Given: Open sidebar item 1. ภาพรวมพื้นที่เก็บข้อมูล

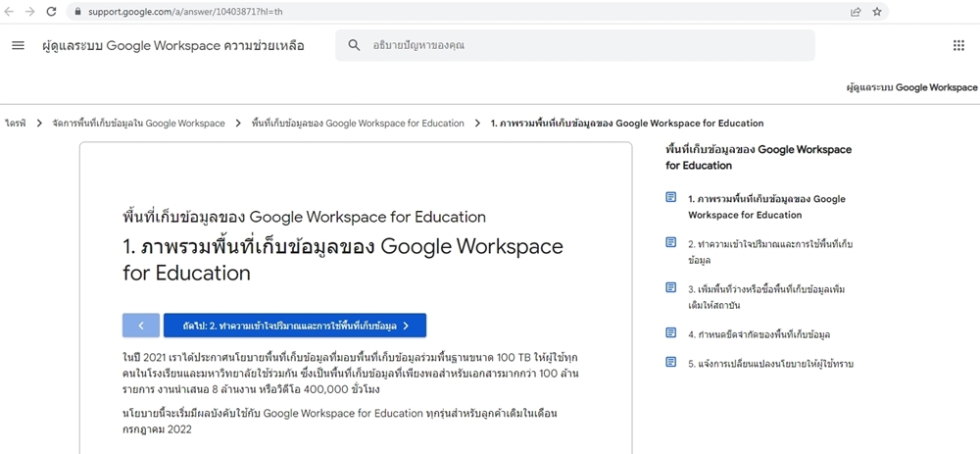Looking at the screenshot, I should pyautogui.click(x=767, y=207).
